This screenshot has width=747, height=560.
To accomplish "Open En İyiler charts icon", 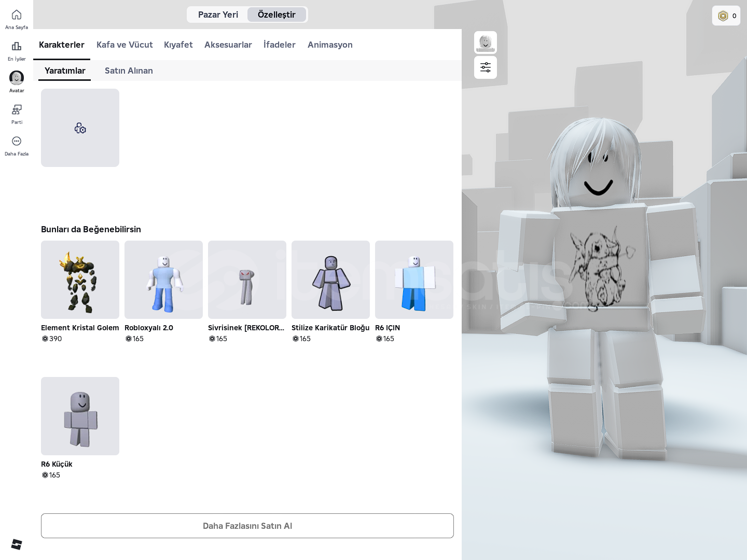I will [17, 47].
